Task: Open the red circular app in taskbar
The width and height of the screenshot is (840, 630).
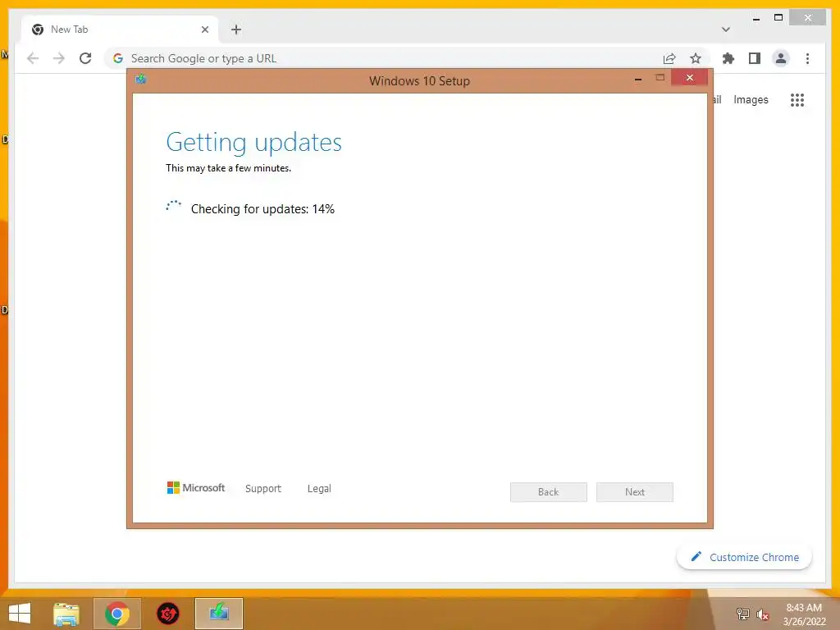Action: point(167,614)
